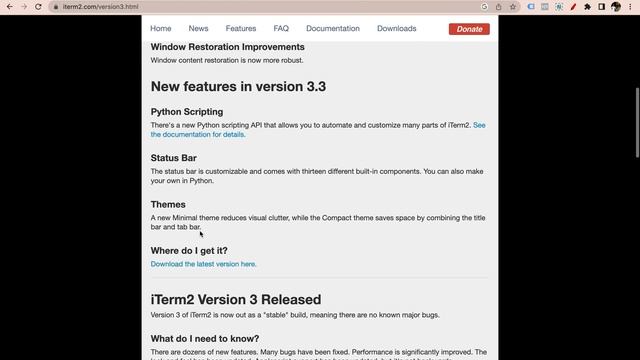Click the 'iTerm2 Version 3 Released' heading

click(236, 300)
